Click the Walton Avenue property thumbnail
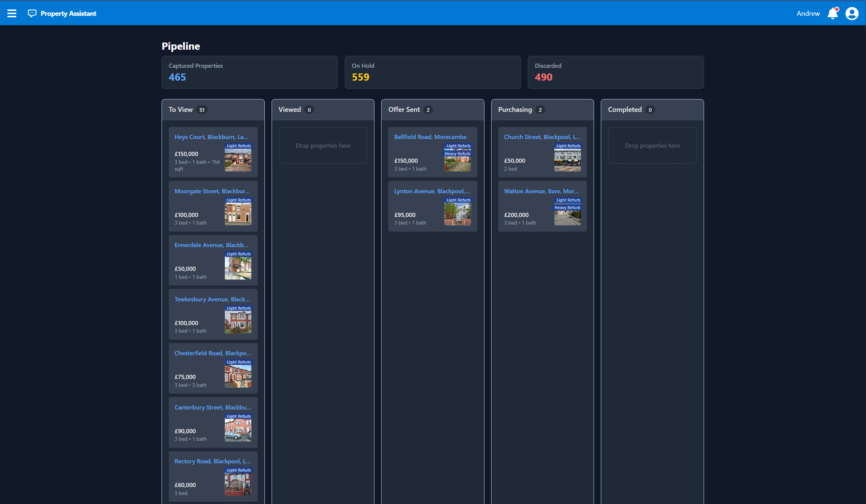This screenshot has height=504, width=866. click(x=567, y=218)
